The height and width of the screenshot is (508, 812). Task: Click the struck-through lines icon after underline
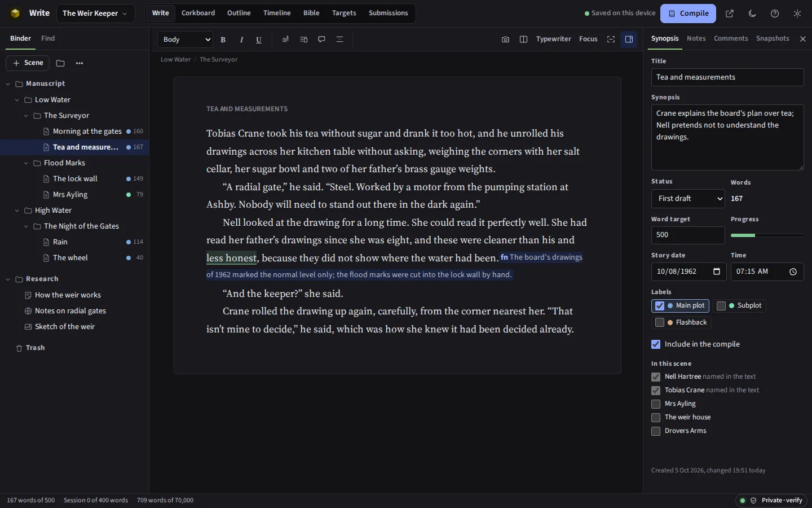285,40
